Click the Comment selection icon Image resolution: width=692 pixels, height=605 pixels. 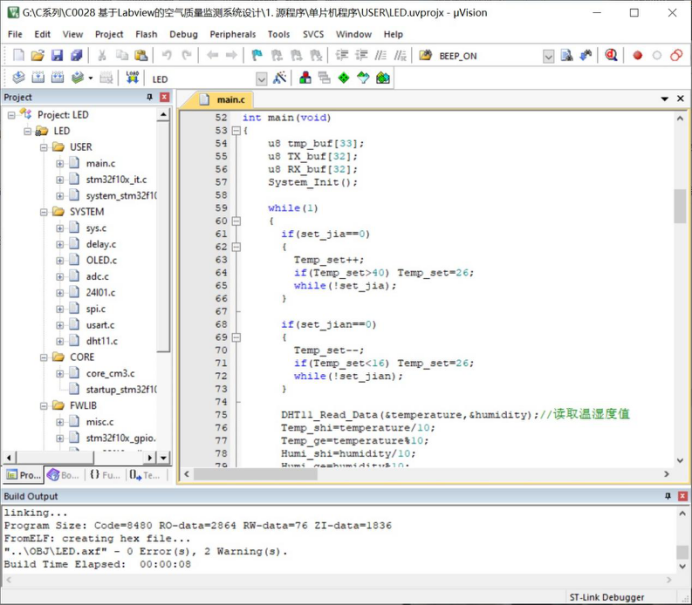click(x=380, y=55)
